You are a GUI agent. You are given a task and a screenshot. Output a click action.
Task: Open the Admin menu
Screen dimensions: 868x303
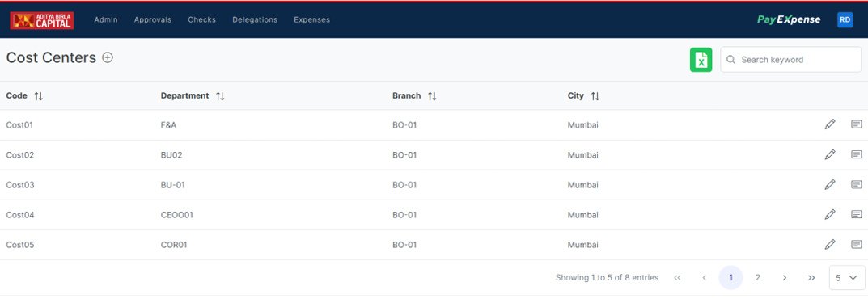pyautogui.click(x=106, y=20)
